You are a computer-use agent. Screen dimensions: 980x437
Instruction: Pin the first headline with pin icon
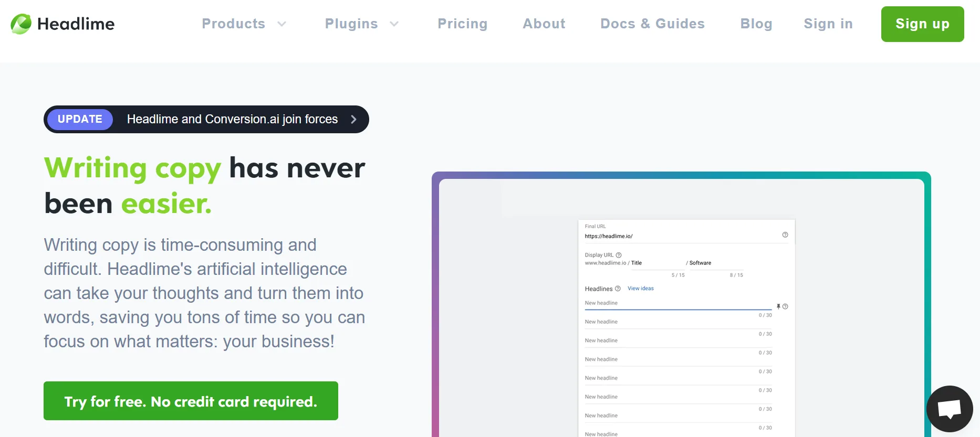coord(778,306)
